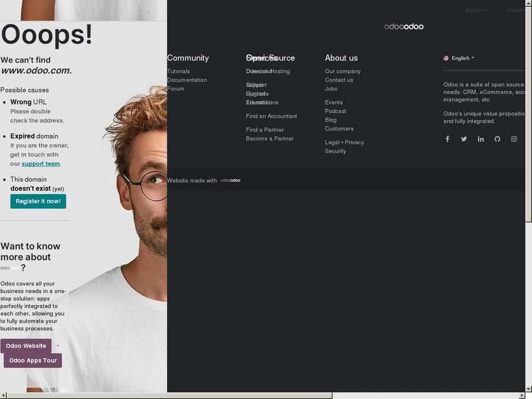
Task: Click the About us heading
Action: coord(341,58)
